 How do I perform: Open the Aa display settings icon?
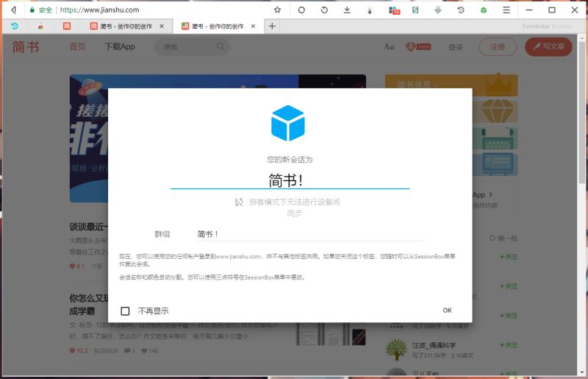pyautogui.click(x=389, y=46)
